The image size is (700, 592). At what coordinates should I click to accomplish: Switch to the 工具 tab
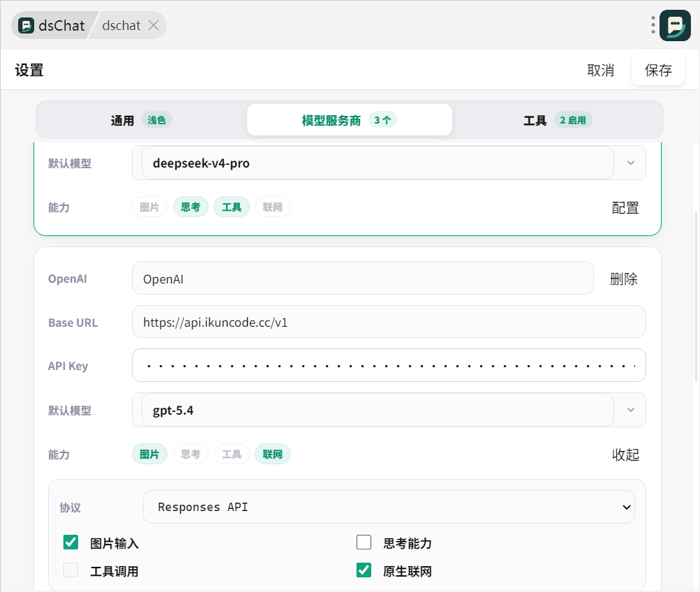558,120
